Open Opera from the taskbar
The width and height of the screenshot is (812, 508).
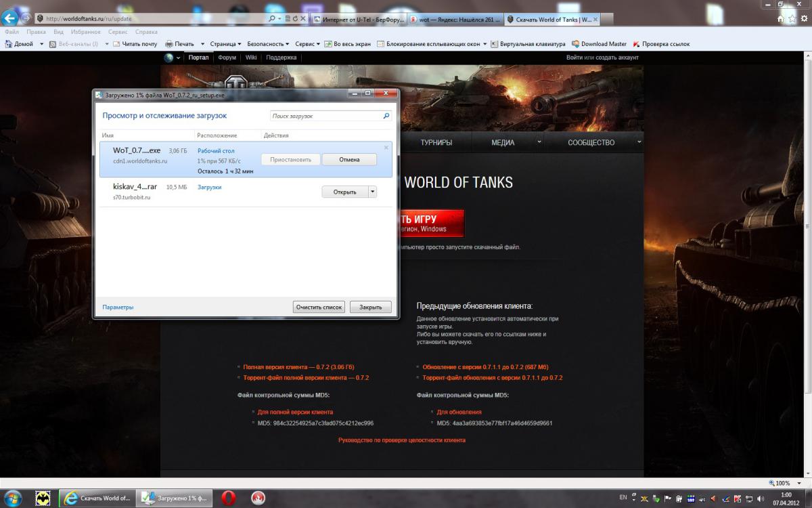(228, 498)
